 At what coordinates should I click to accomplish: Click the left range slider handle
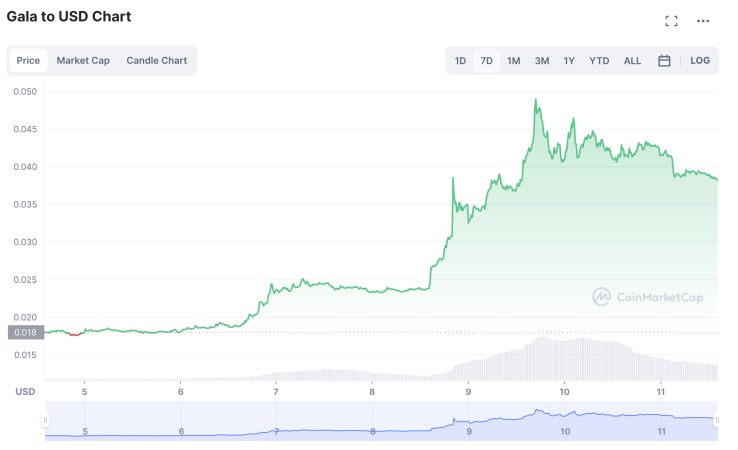tap(45, 421)
